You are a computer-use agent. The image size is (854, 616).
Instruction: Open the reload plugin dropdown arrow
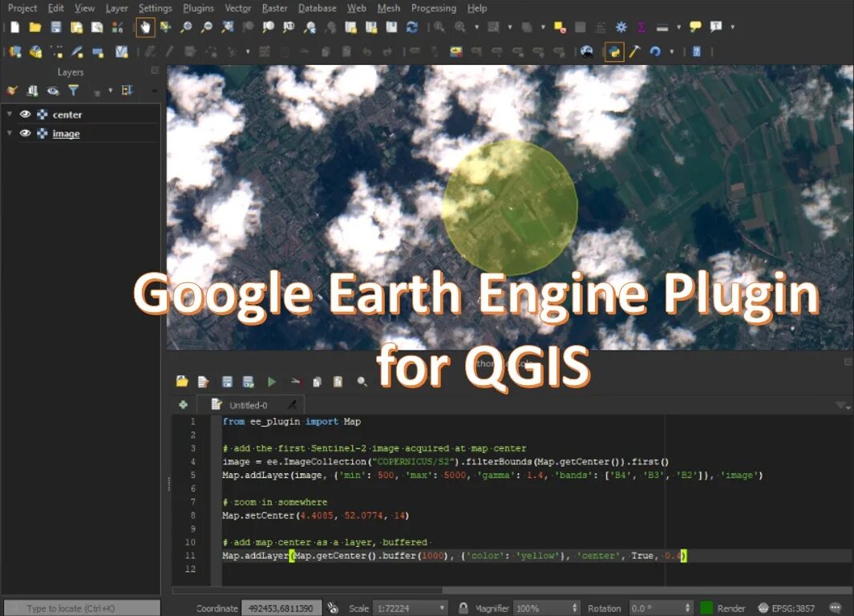(671, 52)
